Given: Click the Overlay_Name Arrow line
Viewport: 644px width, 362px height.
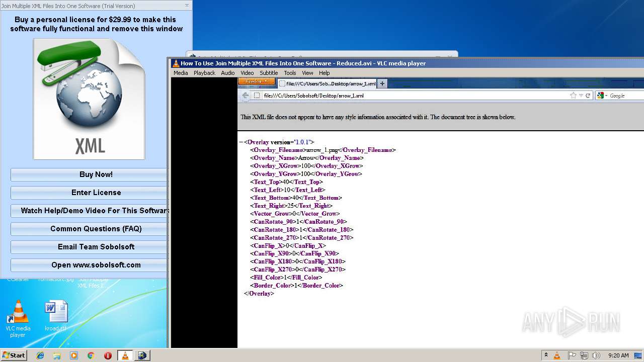Looking at the screenshot, I should coord(306,158).
